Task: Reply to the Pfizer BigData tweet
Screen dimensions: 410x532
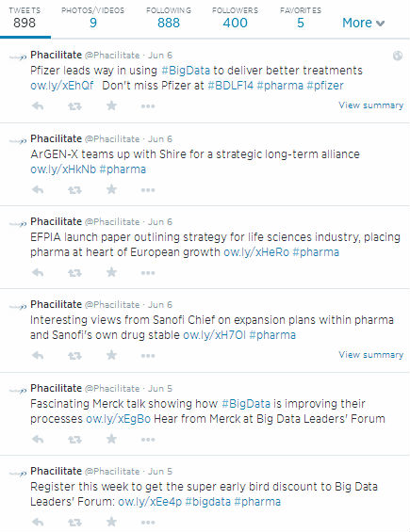Action: pyautogui.click(x=38, y=106)
